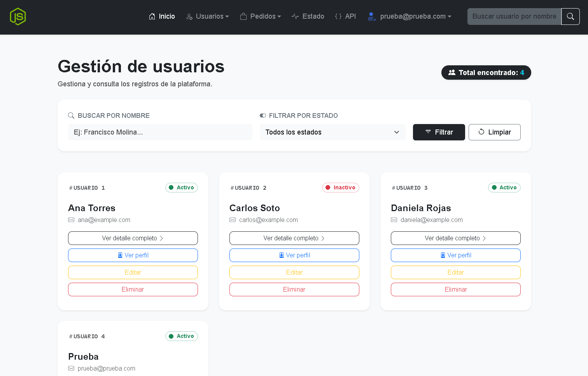
Task: Open the API navbar link
Action: (345, 16)
